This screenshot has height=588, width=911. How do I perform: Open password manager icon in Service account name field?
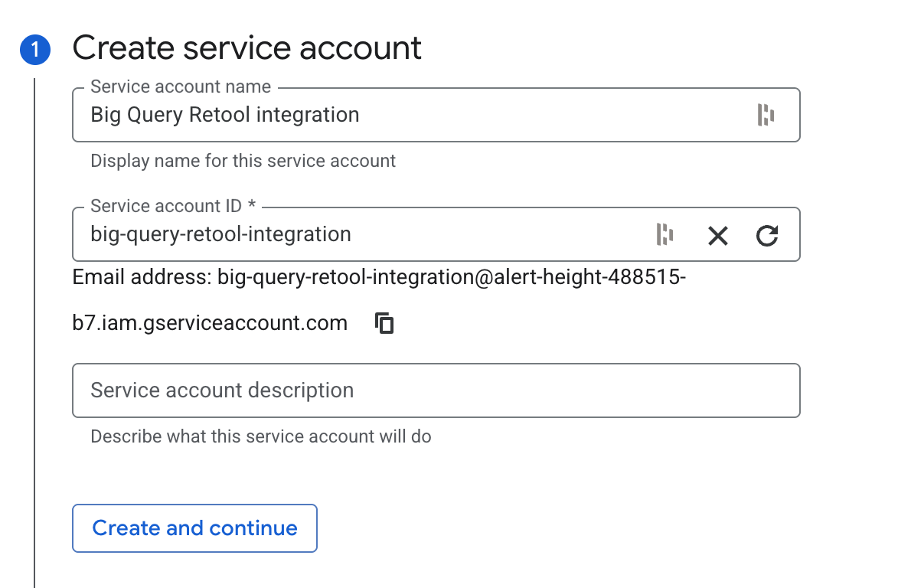point(766,115)
